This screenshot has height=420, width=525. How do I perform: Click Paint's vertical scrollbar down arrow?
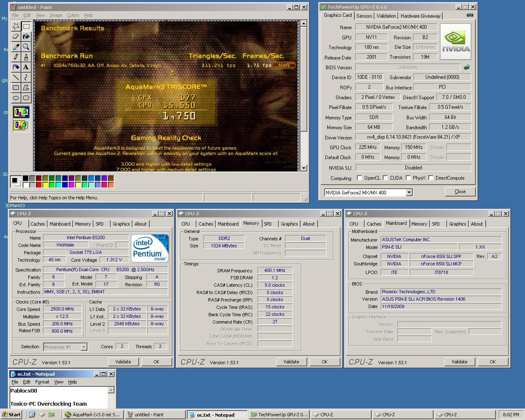304,168
